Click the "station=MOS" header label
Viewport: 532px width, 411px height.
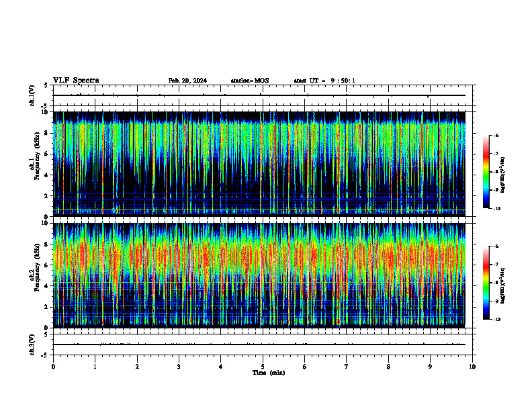click(250, 81)
